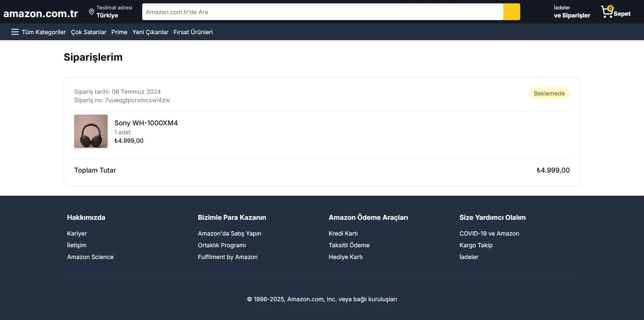Screen dimensions: 644x320
Task: Open Amazon Science footer link
Action: point(90,257)
